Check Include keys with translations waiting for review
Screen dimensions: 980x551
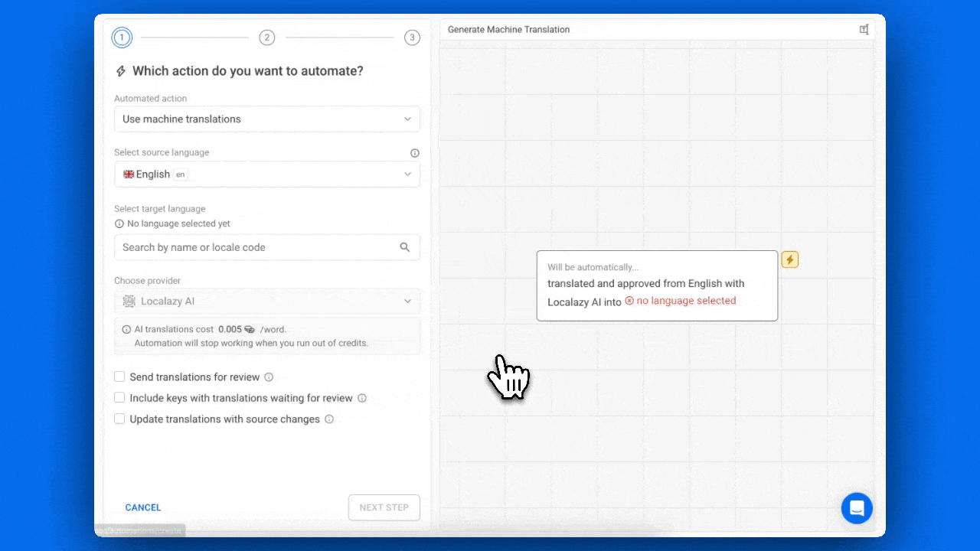119,398
